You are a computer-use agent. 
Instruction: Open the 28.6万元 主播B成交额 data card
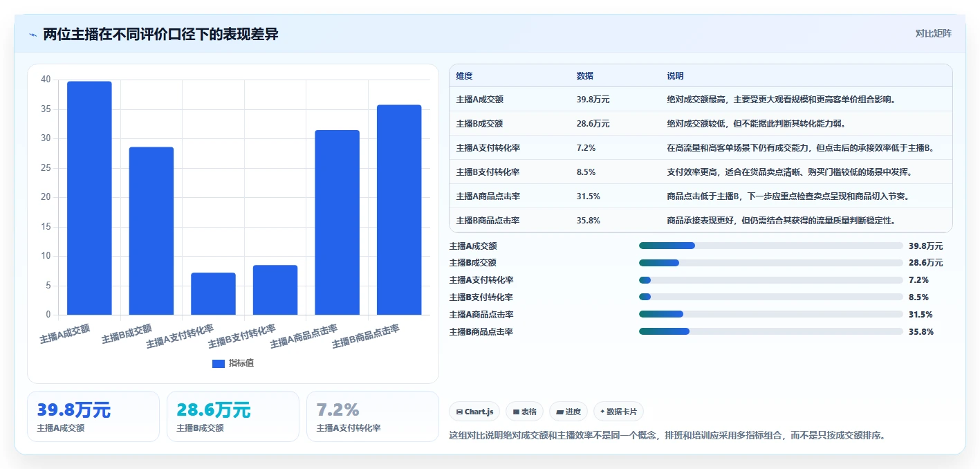233,416
